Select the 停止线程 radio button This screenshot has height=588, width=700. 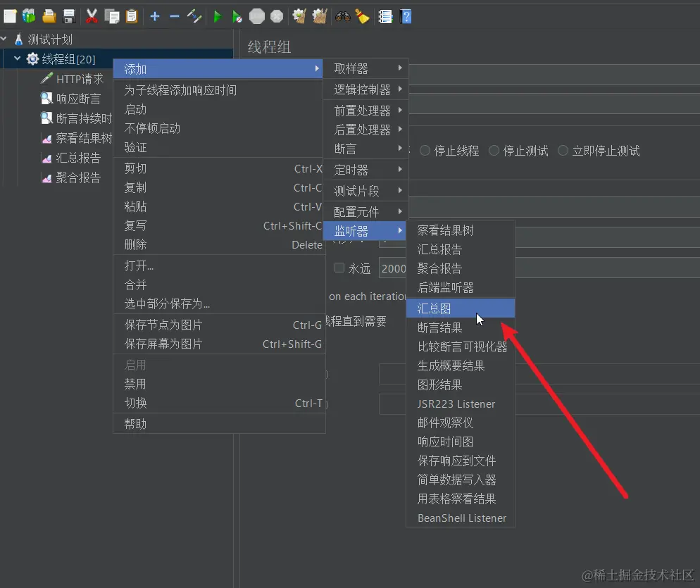[425, 151]
